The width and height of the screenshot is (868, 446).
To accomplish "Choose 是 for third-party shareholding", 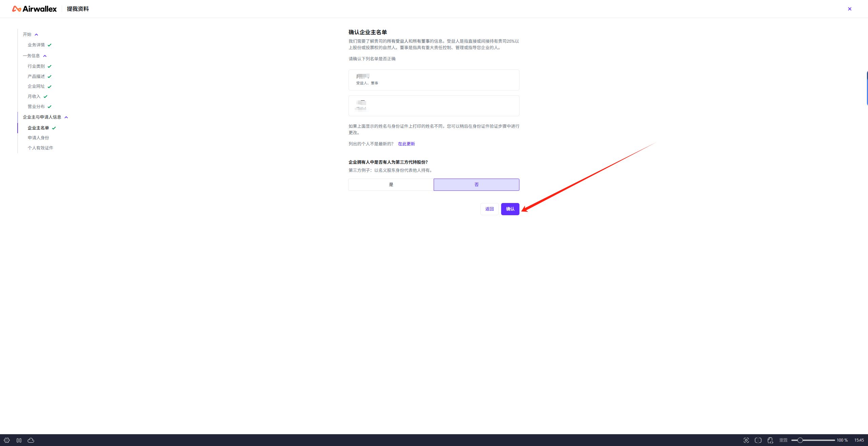I will click(x=391, y=185).
